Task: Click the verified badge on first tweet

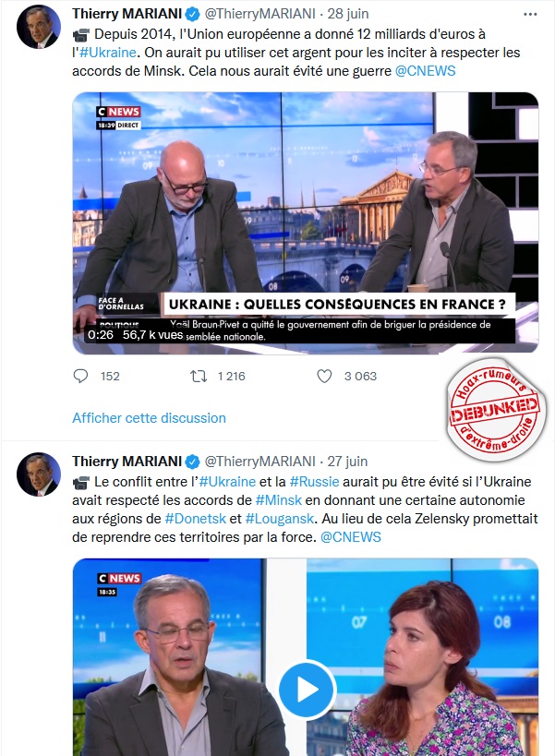Action: [192, 15]
